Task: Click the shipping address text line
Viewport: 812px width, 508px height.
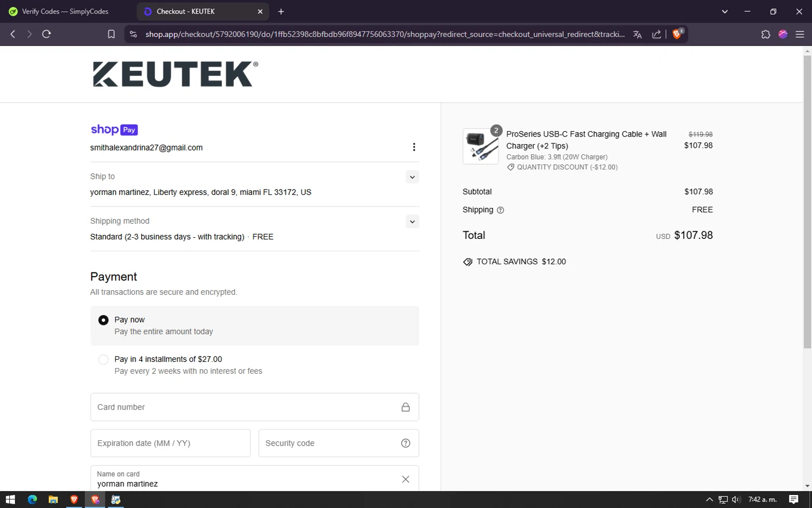Action: (201, 192)
